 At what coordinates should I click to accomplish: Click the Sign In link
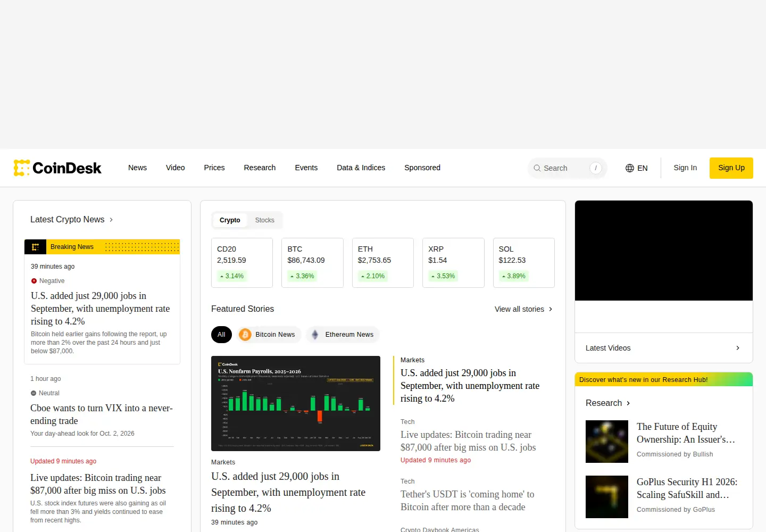click(685, 168)
